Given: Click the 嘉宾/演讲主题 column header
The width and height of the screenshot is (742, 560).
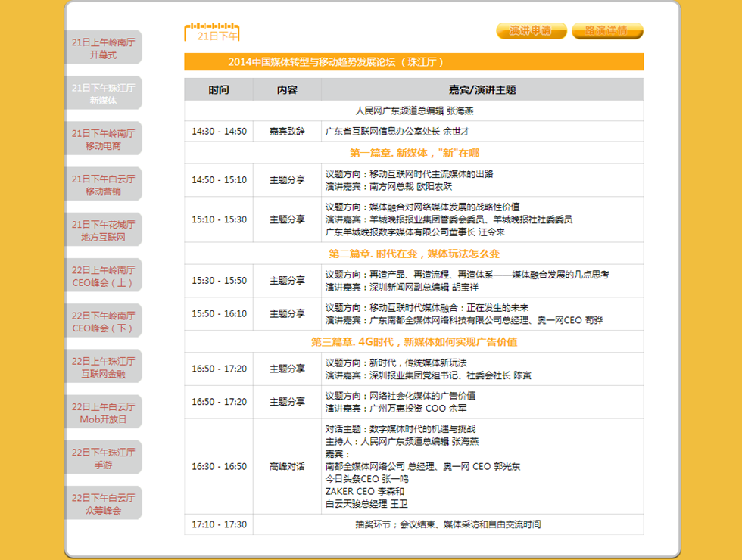Looking at the screenshot, I should [x=482, y=89].
